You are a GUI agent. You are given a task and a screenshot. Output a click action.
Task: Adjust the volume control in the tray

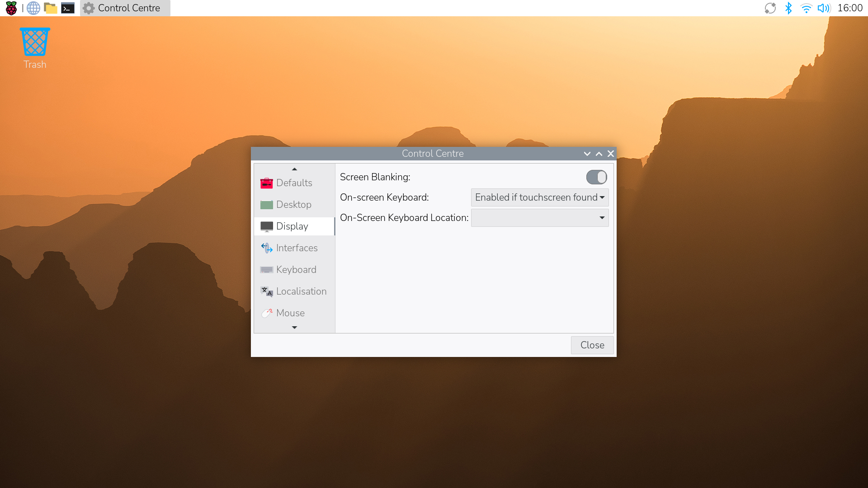point(824,8)
